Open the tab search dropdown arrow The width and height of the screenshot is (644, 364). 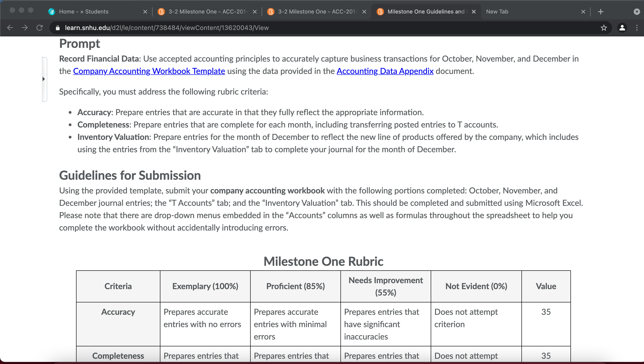637,11
